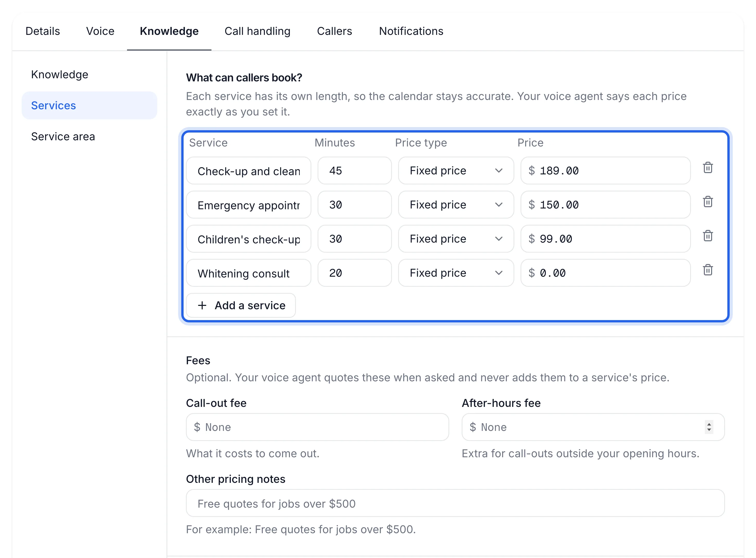756x558 pixels.
Task: Edit the Check-up and clean service name
Action: (249, 171)
